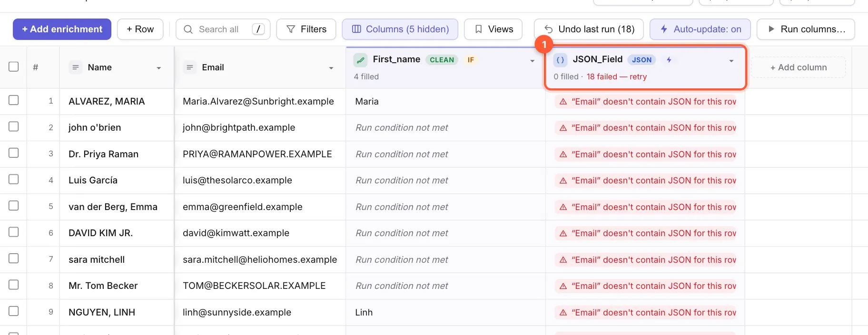Image resolution: width=868 pixels, height=335 pixels.
Task: Open JSON_Field column dropdown arrow
Action: pos(731,61)
